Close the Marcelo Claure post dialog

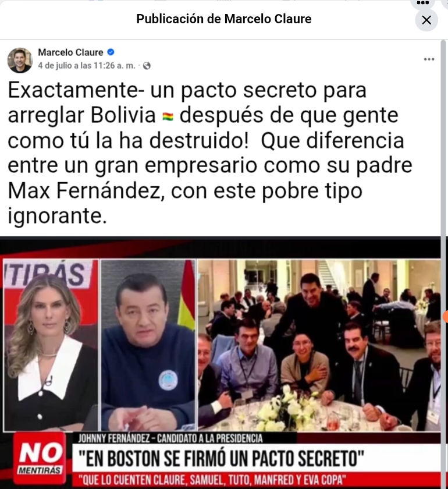tap(426, 20)
